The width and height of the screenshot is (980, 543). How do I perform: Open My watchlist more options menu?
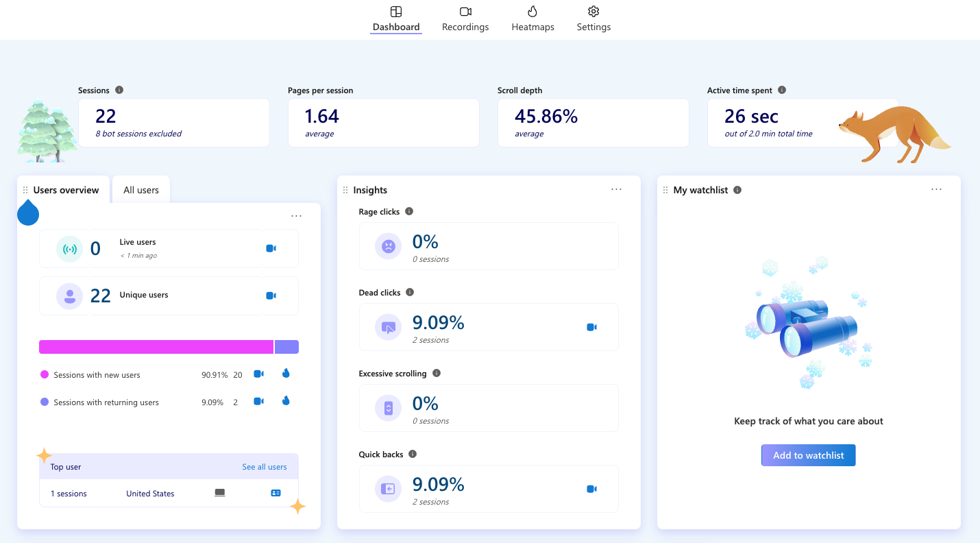tap(937, 189)
